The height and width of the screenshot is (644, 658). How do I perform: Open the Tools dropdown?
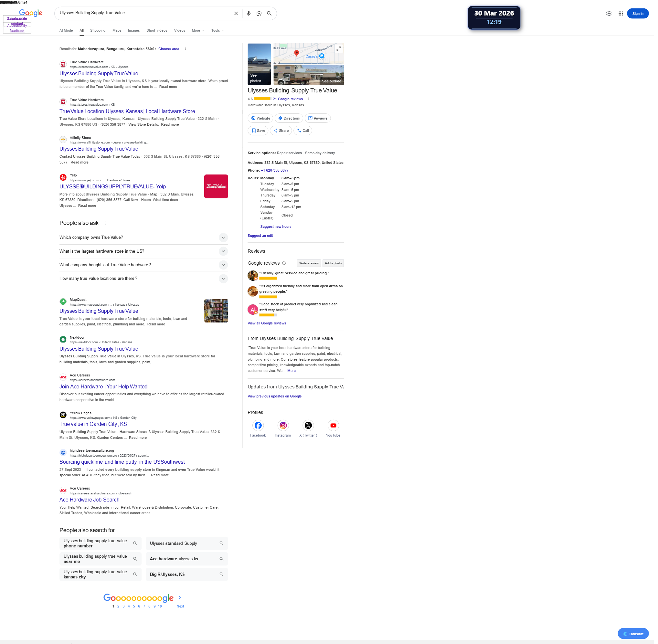coord(218,31)
